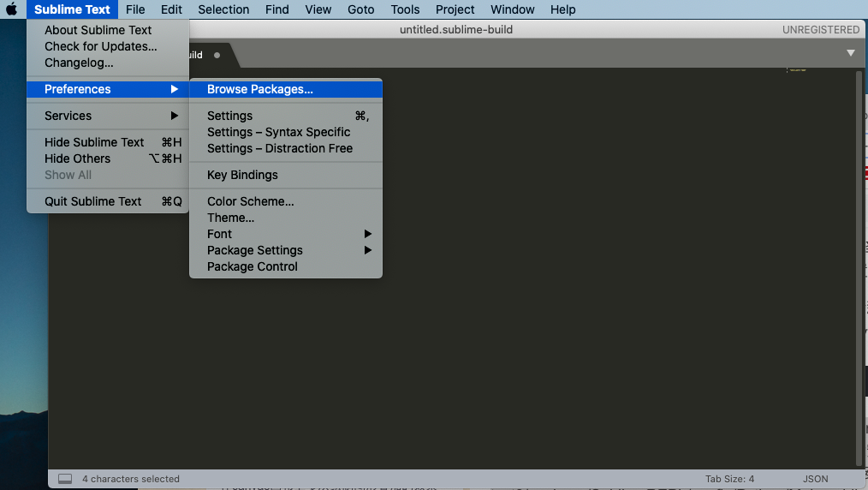The width and height of the screenshot is (868, 490).
Task: Choose Check for Updates...
Action: point(108,46)
